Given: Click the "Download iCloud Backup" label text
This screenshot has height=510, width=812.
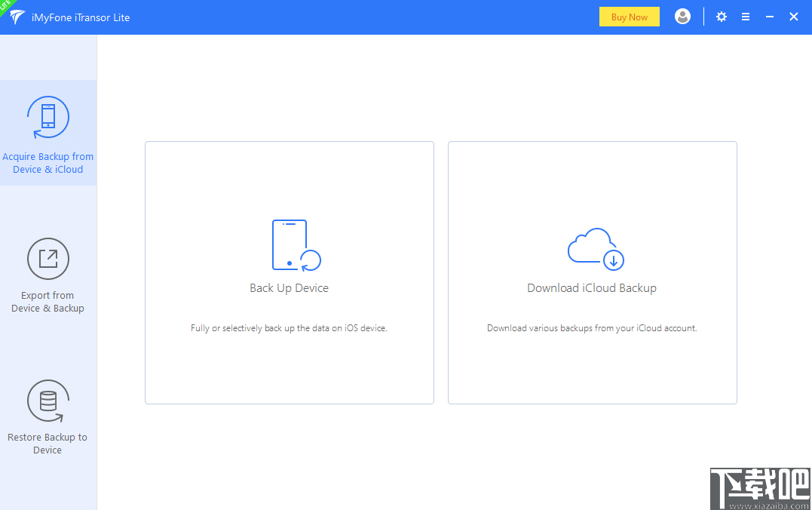Looking at the screenshot, I should point(592,287).
